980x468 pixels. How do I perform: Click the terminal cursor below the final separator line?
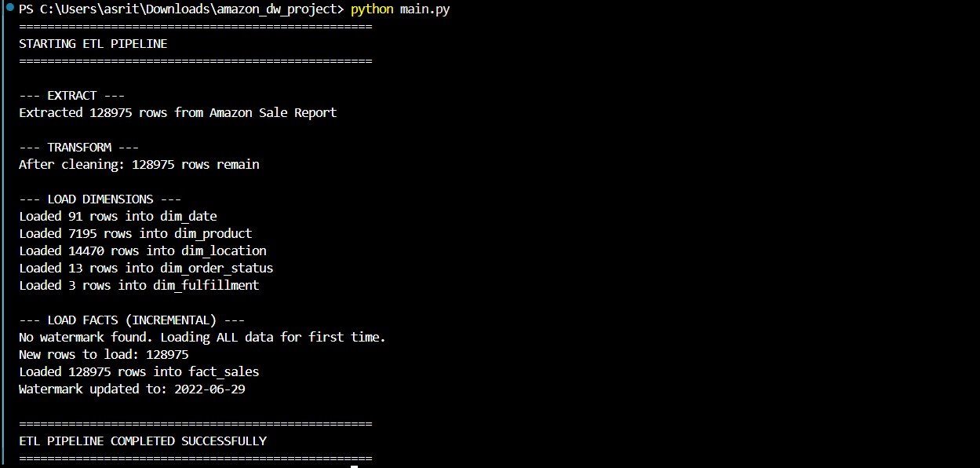coord(354,466)
